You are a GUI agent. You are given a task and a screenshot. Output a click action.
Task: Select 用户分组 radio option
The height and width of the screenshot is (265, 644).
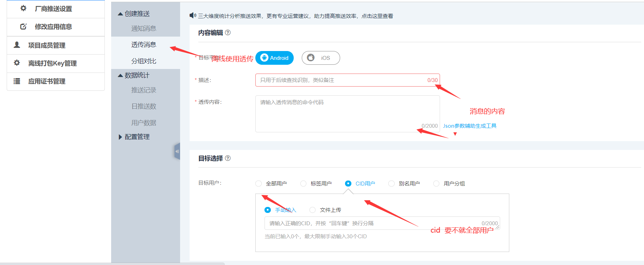click(x=436, y=183)
